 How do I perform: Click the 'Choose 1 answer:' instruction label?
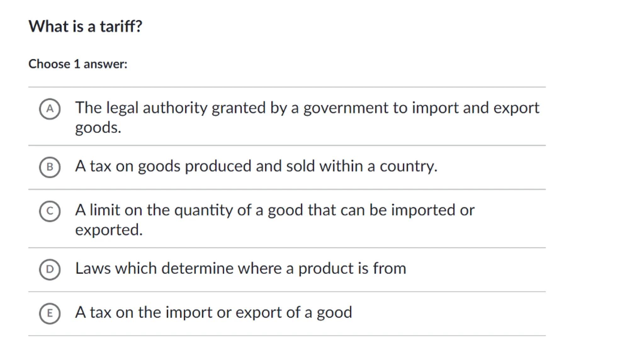78,64
